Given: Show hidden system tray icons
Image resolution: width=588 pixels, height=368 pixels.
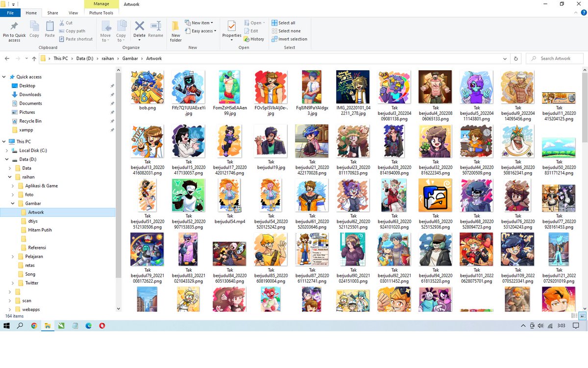Looking at the screenshot, I should (524, 325).
